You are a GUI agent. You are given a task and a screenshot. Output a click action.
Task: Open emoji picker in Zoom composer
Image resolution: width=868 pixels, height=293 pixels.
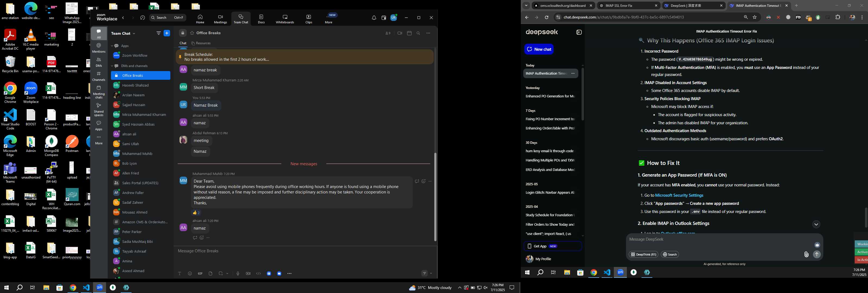pos(190,273)
